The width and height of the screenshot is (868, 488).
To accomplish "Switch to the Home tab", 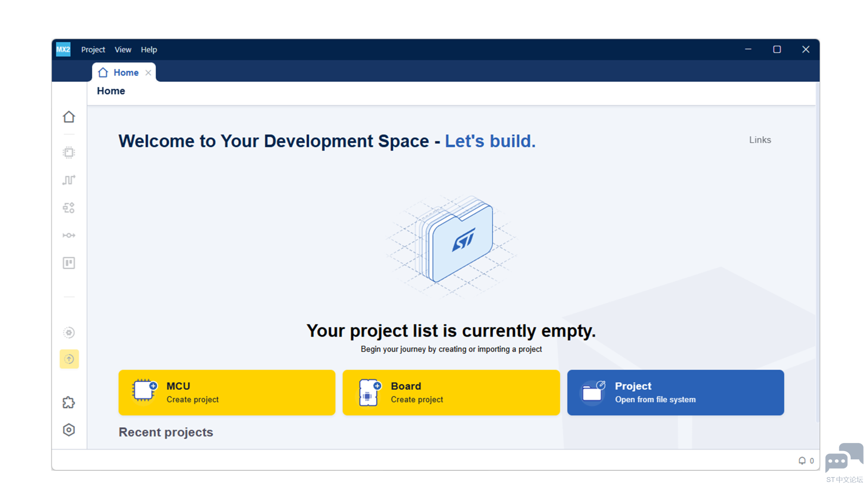I will click(120, 73).
